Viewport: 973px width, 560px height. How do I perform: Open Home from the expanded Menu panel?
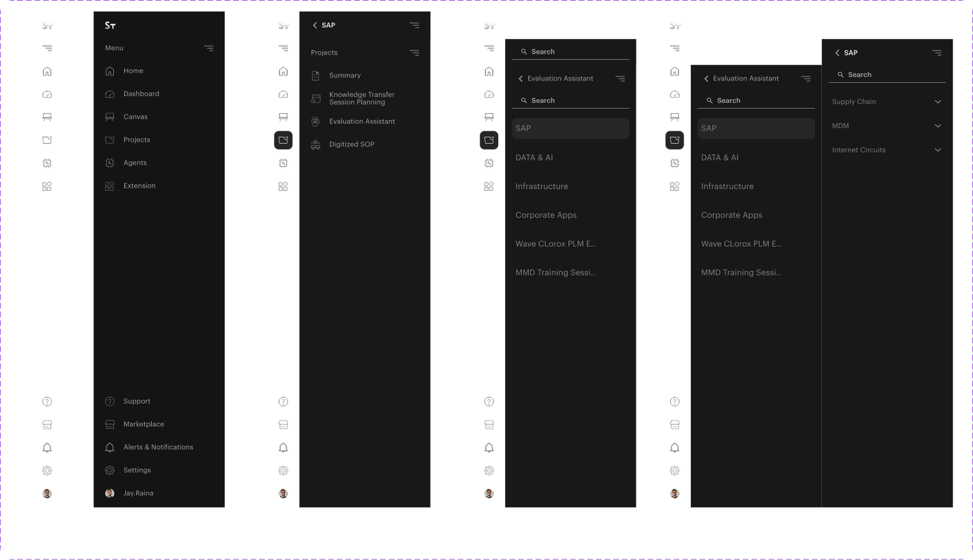[x=133, y=71]
